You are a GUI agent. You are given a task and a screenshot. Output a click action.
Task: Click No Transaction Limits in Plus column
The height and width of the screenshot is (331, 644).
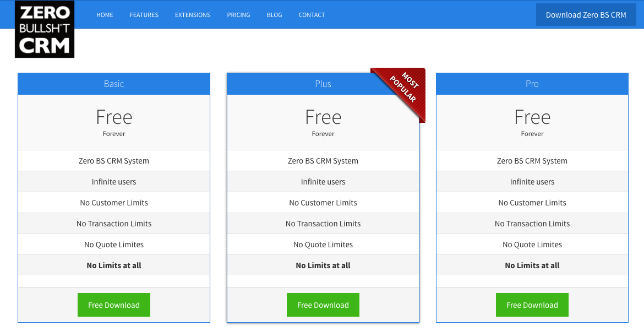pyautogui.click(x=323, y=224)
